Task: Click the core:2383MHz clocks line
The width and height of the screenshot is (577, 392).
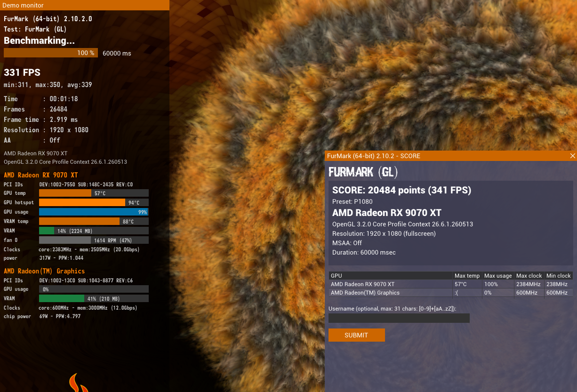Action: coord(72,249)
